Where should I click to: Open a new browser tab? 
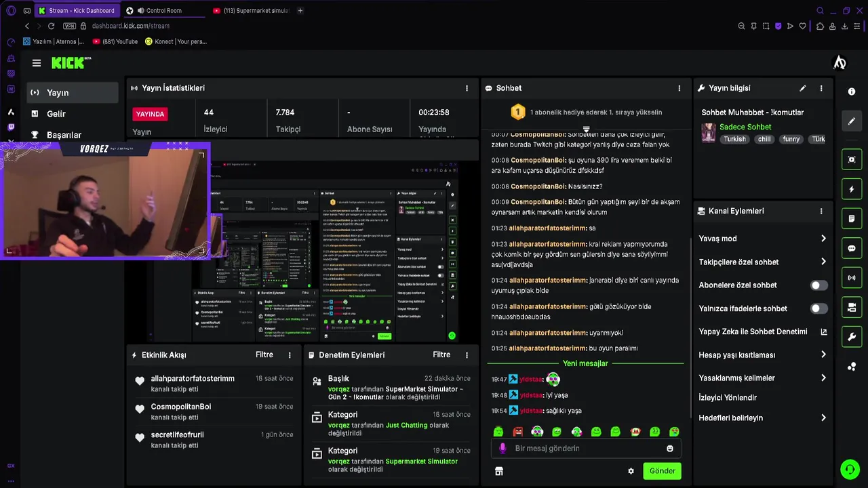pyautogui.click(x=300, y=10)
